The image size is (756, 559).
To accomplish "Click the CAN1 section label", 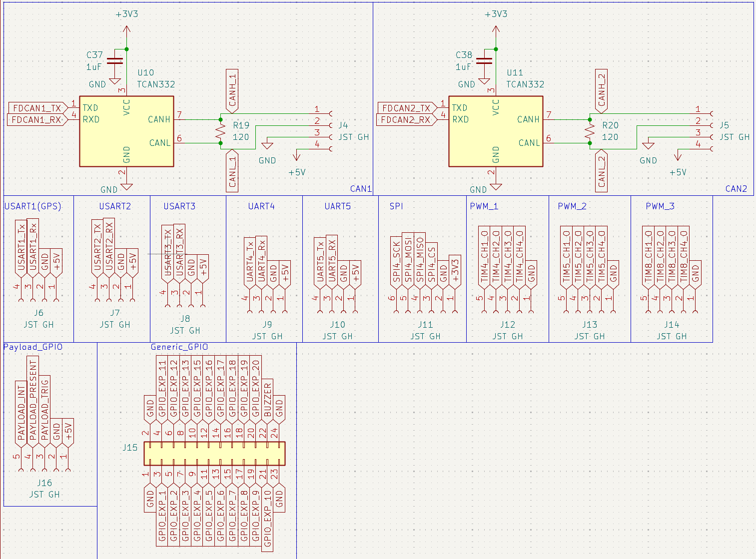I will click(361, 189).
